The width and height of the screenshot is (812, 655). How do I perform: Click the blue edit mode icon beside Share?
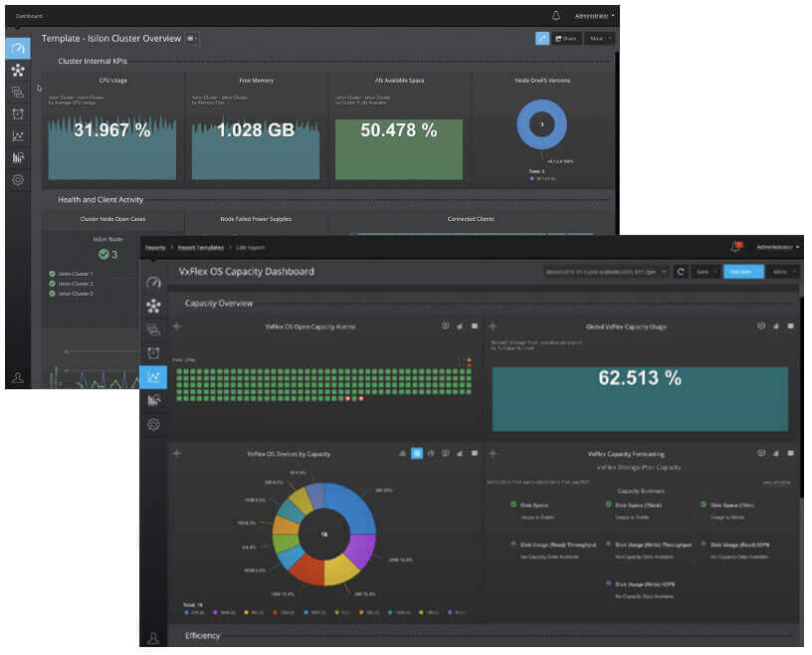542,39
